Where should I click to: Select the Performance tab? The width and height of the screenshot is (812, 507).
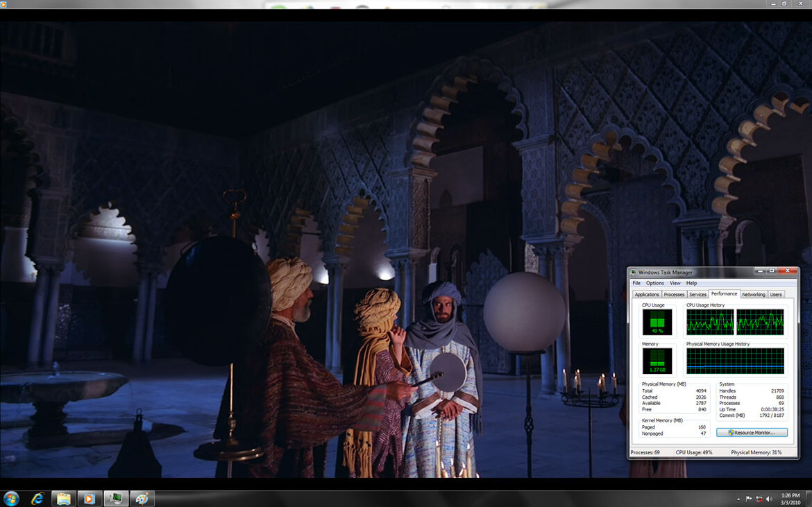(724, 293)
